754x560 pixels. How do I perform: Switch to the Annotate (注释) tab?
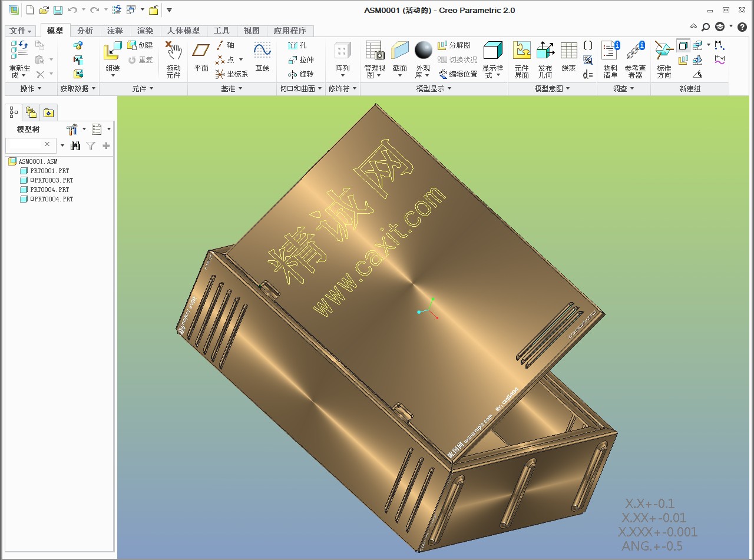coord(115,31)
